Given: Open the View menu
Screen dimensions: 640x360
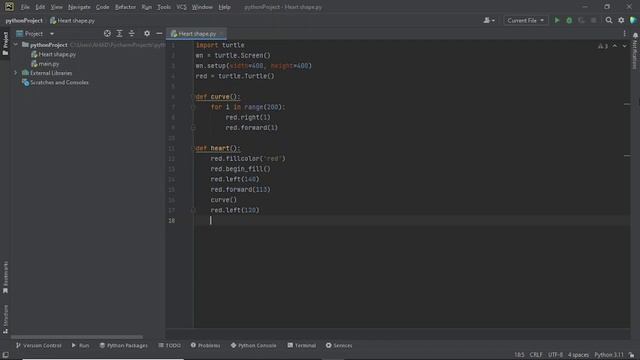Looking at the screenshot, I should [56, 7].
